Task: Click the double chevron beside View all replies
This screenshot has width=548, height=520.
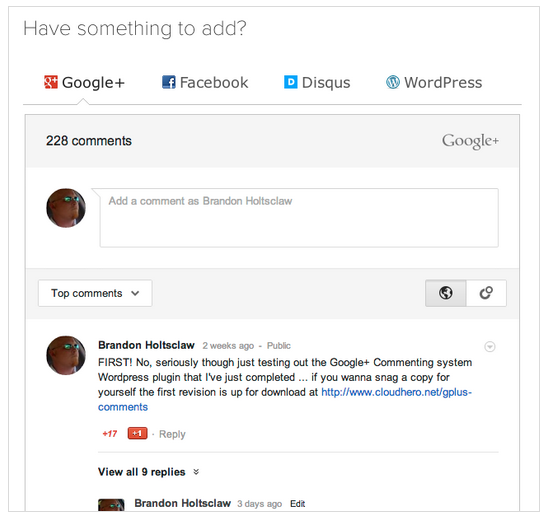Action: pyautogui.click(x=196, y=472)
